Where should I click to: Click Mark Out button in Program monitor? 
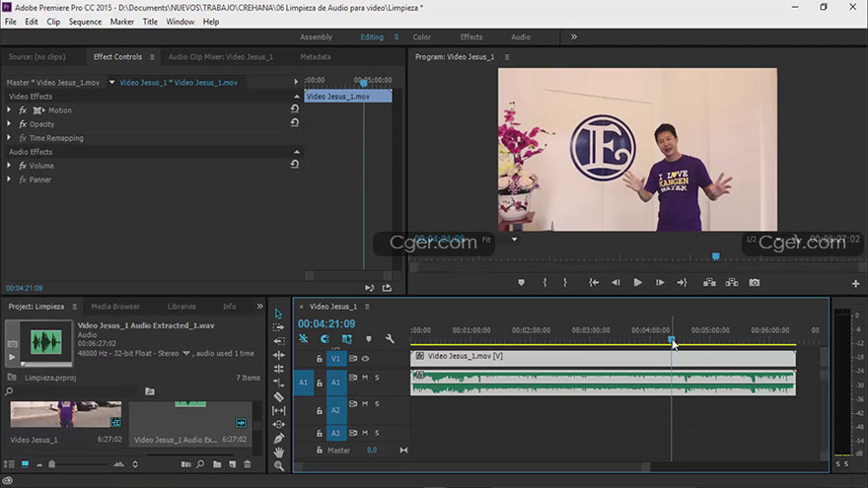tap(564, 282)
